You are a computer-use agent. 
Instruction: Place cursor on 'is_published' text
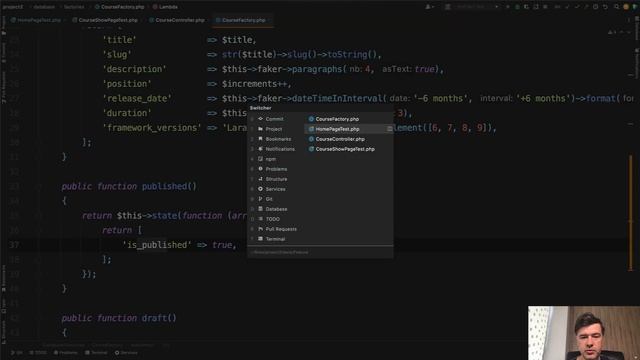tap(157, 245)
